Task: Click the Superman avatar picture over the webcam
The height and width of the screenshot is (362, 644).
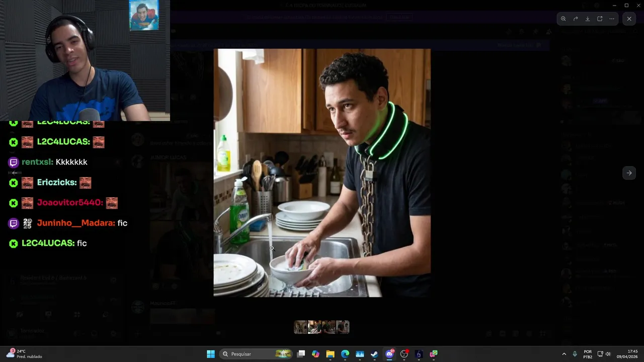Action: point(144,15)
